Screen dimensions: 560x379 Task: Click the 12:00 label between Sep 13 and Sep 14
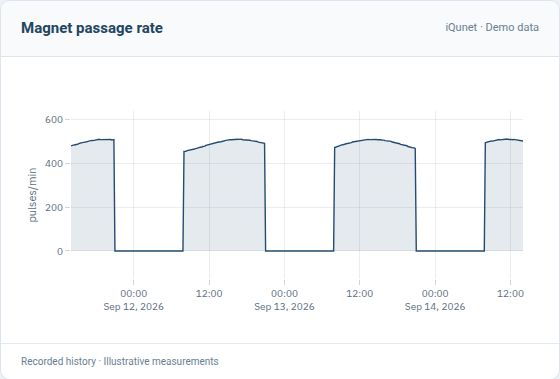pyautogui.click(x=360, y=294)
